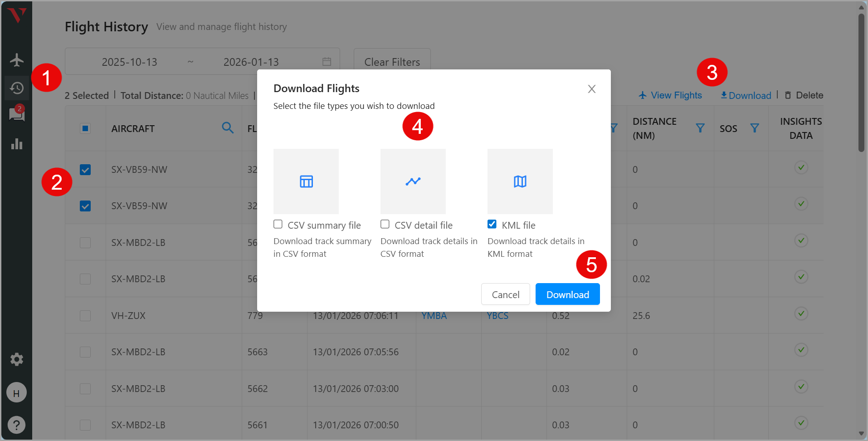Enable the CSV summary file checkbox
The width and height of the screenshot is (868, 441).
(x=278, y=225)
